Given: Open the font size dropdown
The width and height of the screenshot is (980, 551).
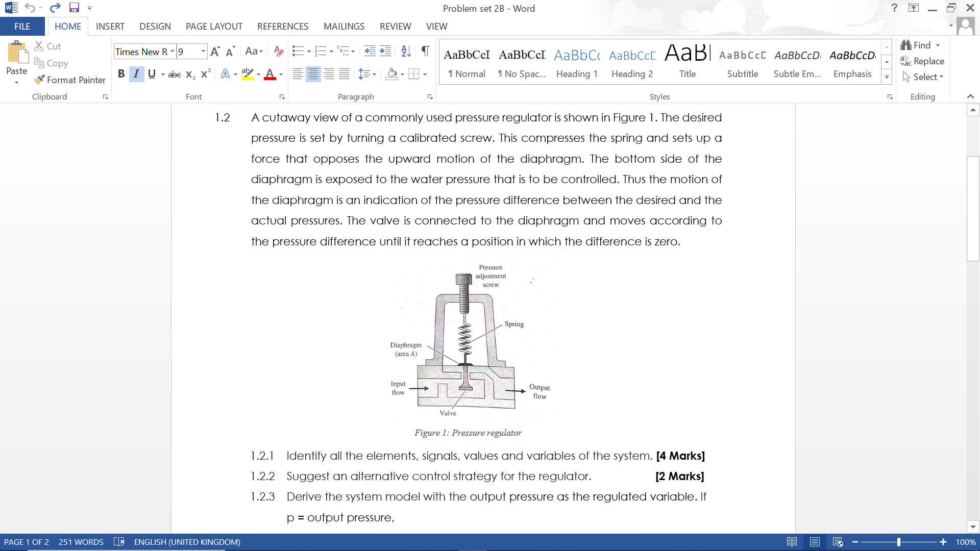Looking at the screenshot, I should click(x=203, y=52).
